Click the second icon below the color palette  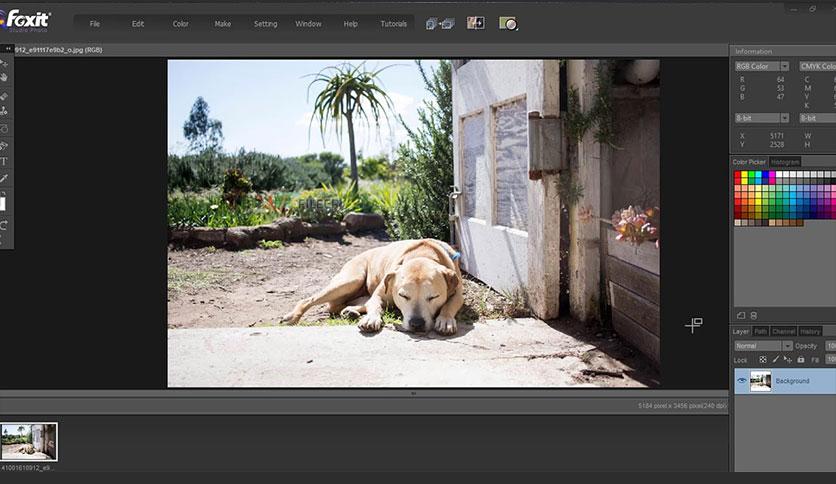coord(754,316)
